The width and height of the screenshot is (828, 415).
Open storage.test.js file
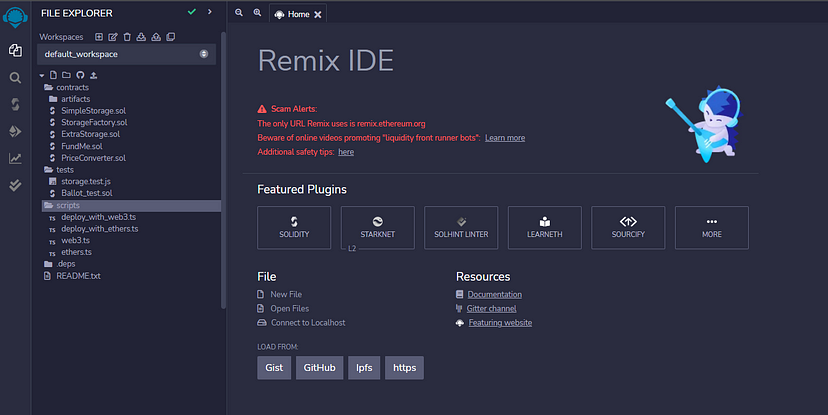86,181
